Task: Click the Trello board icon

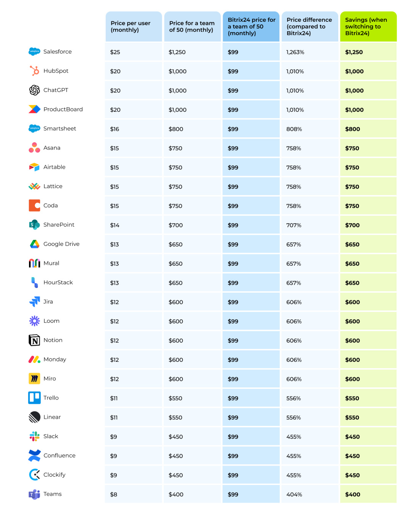Action: tap(34, 398)
